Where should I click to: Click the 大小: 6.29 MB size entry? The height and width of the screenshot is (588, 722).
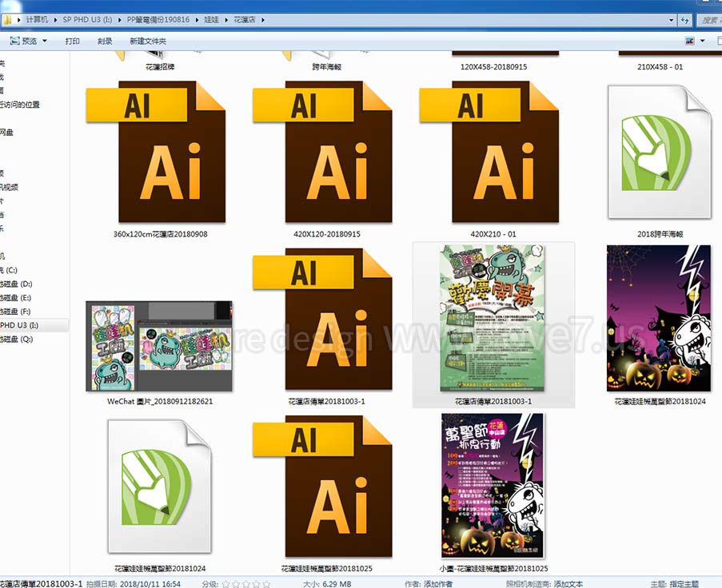[327, 584]
